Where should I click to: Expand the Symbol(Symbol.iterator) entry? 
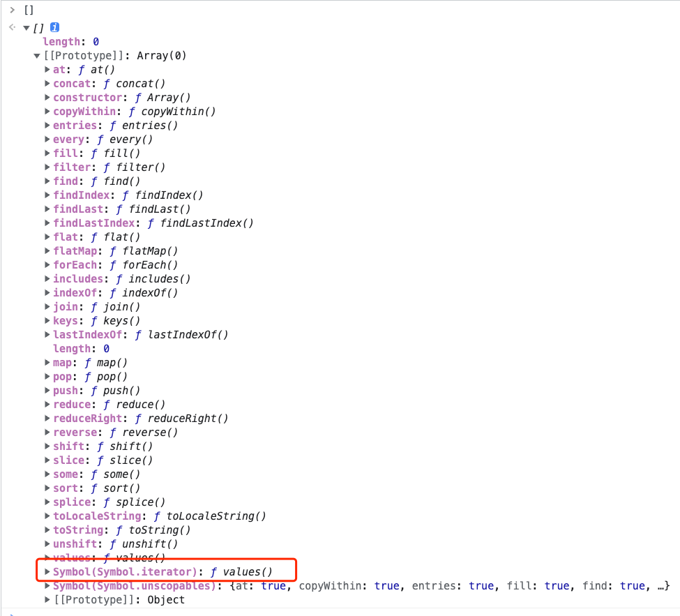[x=47, y=572]
